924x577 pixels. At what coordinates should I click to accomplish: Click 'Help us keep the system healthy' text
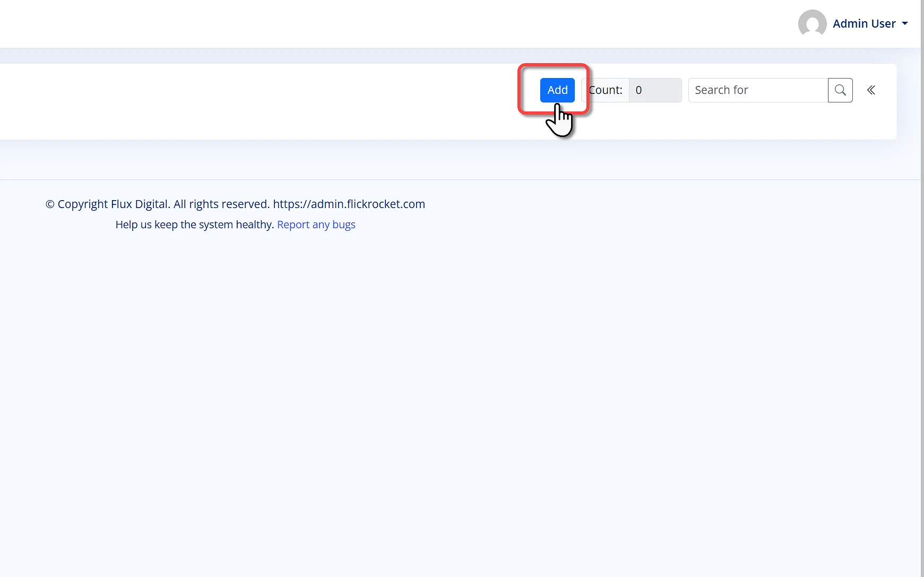point(194,225)
